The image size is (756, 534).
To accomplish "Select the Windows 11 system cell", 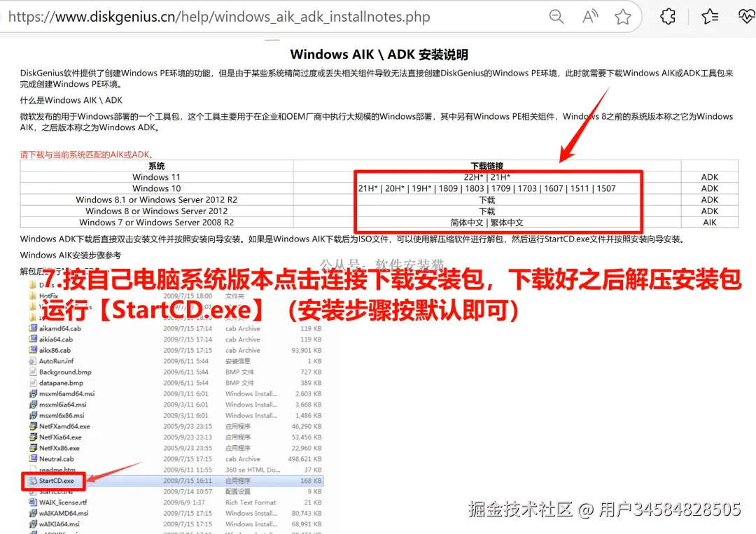I will 157,177.
